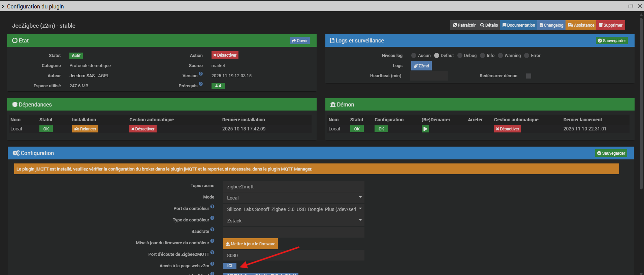The width and height of the screenshot is (644, 275).
Task: Open the Port du contrôleur dropdown
Action: [293, 209]
